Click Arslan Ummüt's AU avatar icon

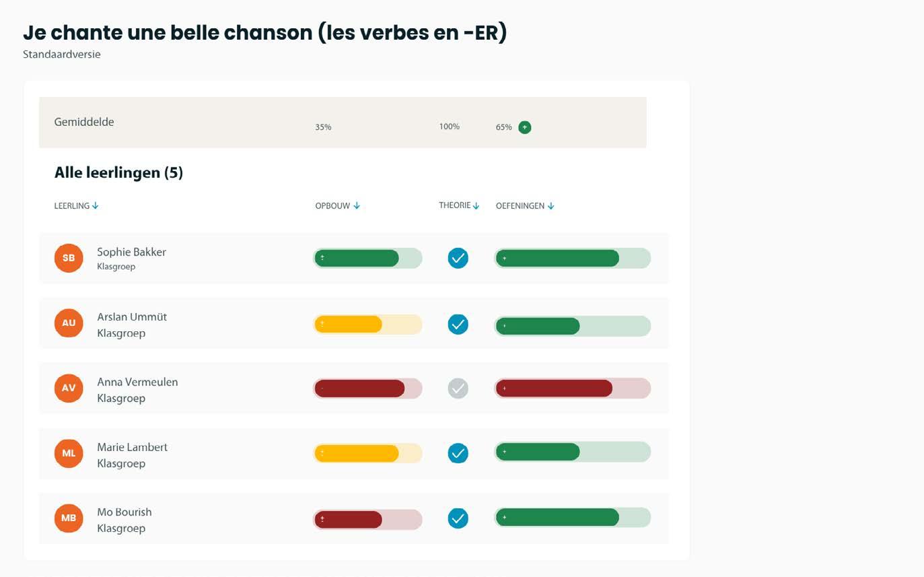coord(69,323)
